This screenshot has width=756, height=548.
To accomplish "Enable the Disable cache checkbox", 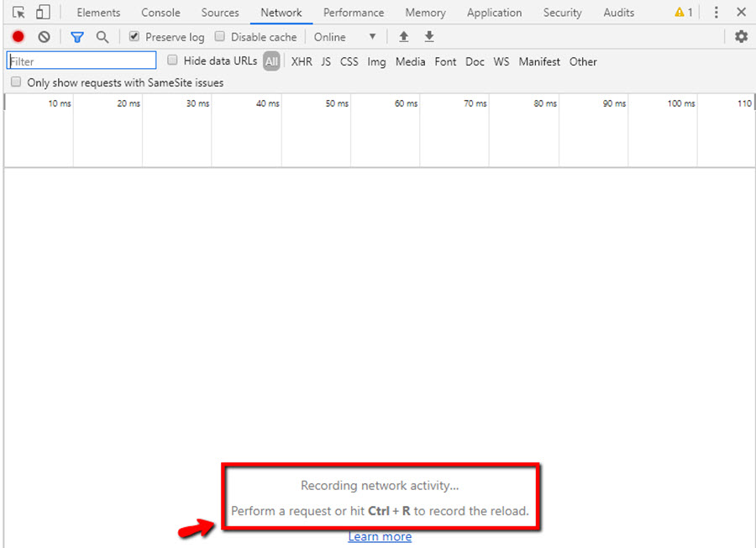I will coord(220,36).
